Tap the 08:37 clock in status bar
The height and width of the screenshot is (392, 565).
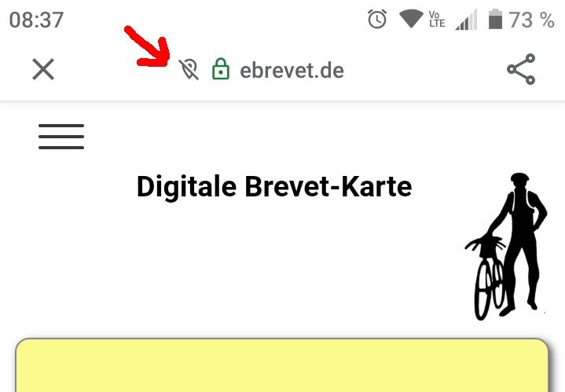(36, 20)
